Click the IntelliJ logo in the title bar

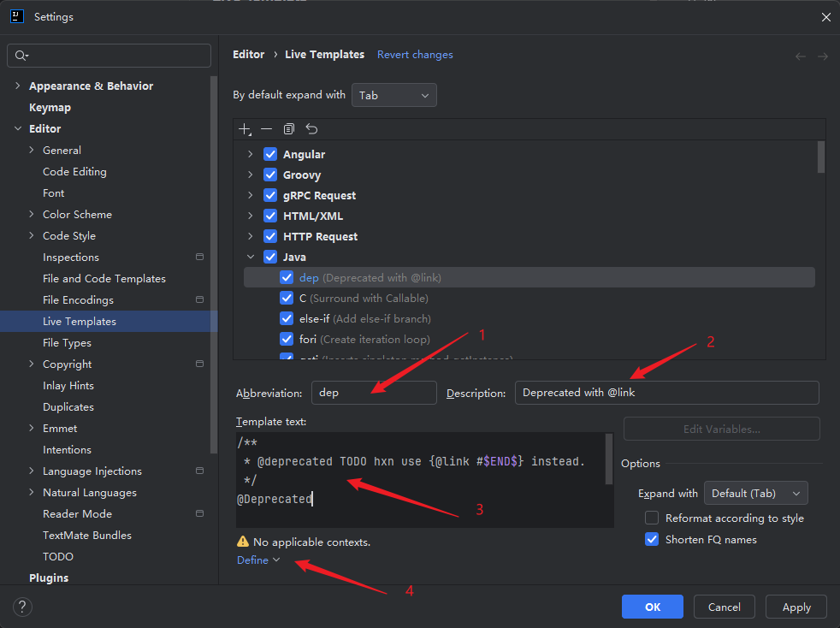pos(17,16)
